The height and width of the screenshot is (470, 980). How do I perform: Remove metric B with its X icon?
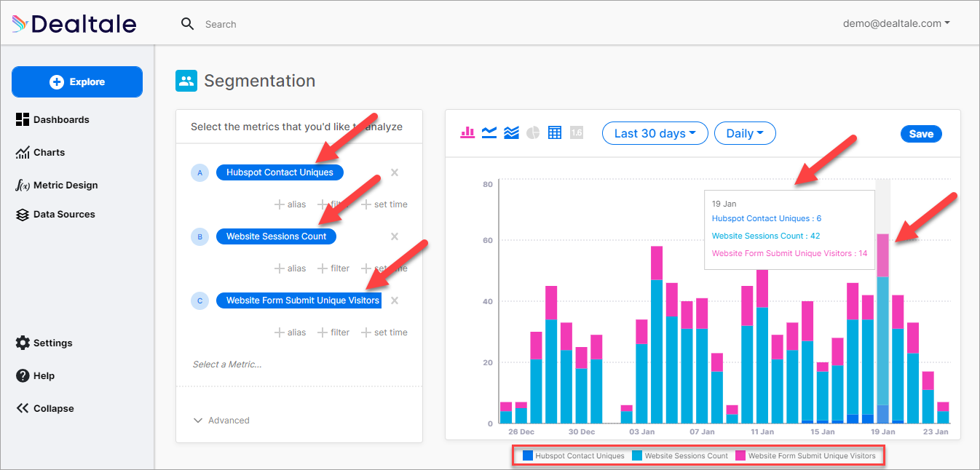click(395, 236)
